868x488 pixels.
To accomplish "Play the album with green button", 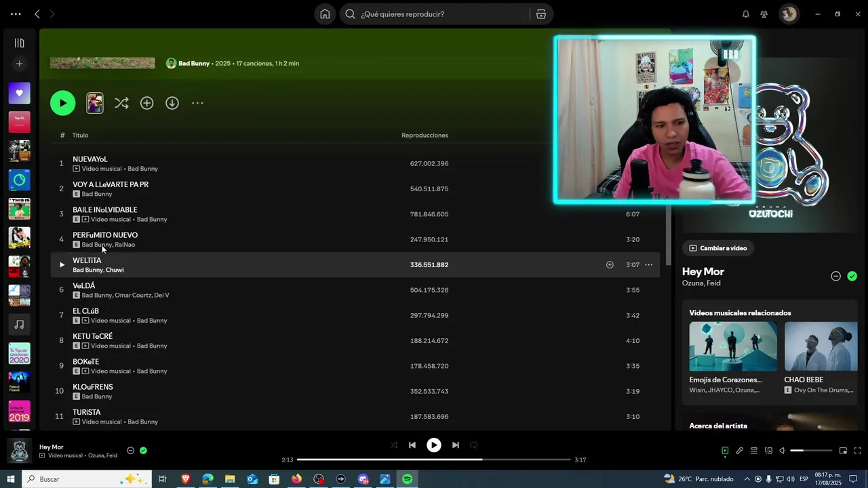I will coord(62,103).
